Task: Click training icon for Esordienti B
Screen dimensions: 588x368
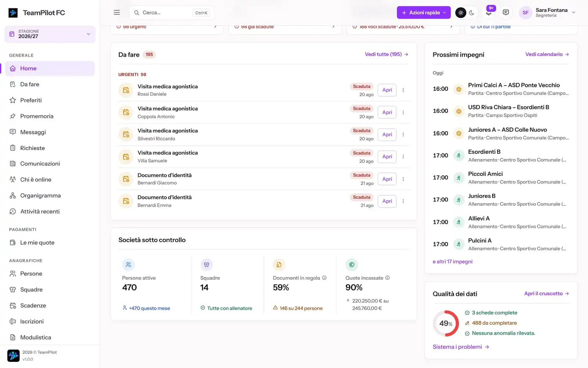Action: 459,156
